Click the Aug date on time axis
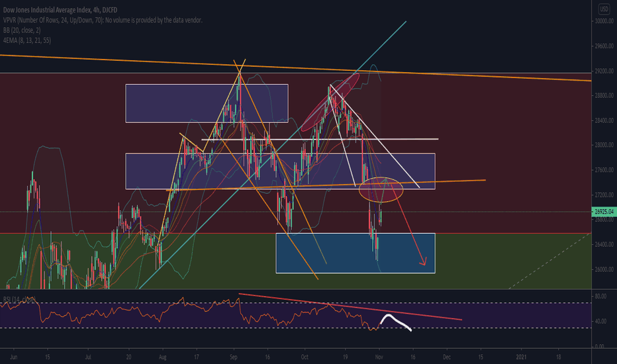617x364 pixels. coord(162,357)
